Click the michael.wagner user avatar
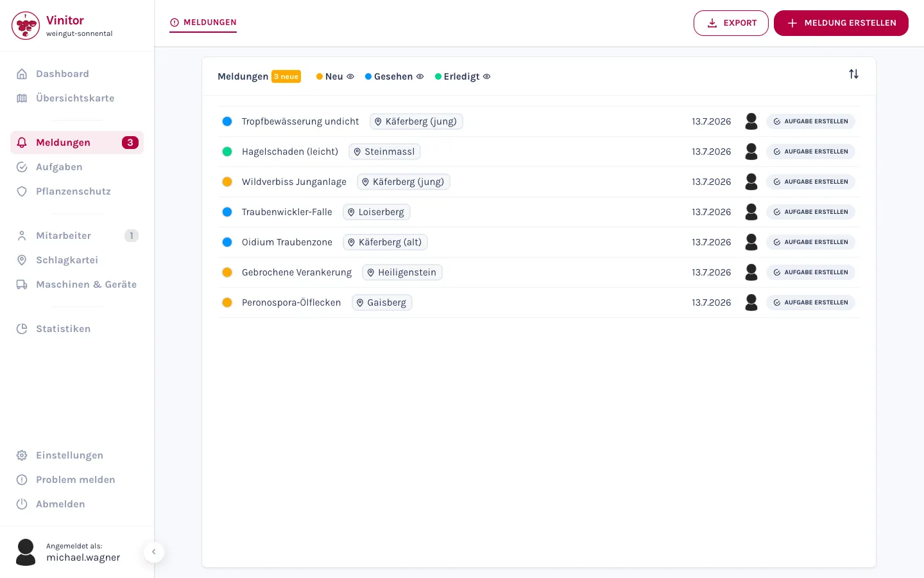The image size is (924, 578). (26, 552)
